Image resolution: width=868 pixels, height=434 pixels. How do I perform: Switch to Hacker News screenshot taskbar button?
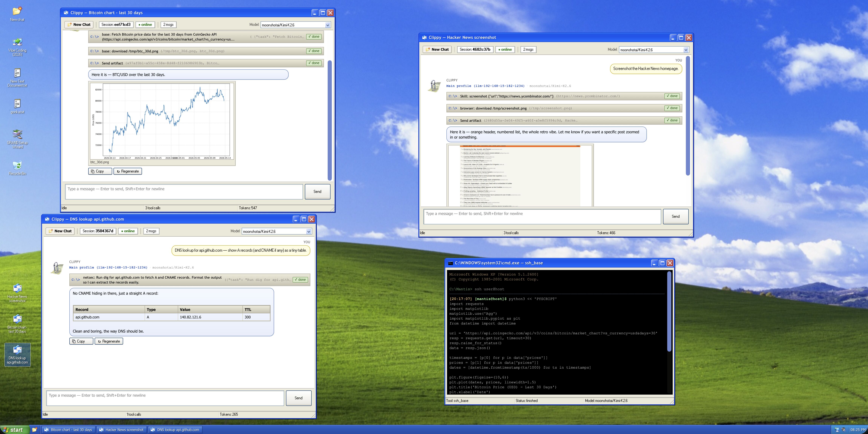coord(122,430)
